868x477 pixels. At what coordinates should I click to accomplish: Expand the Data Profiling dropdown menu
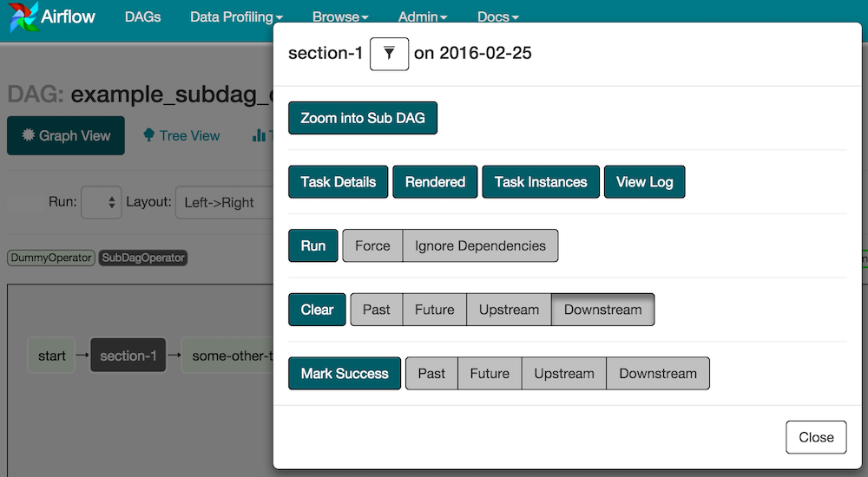(x=236, y=16)
